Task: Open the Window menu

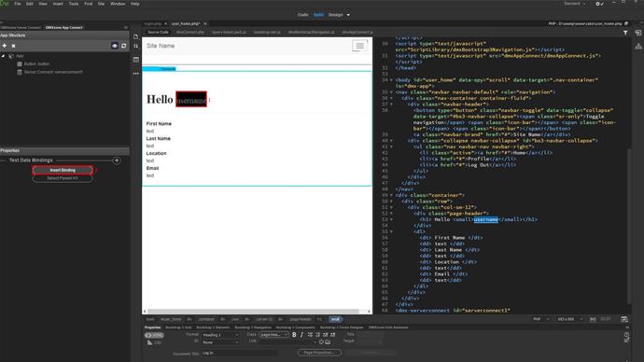Action: tap(118, 4)
